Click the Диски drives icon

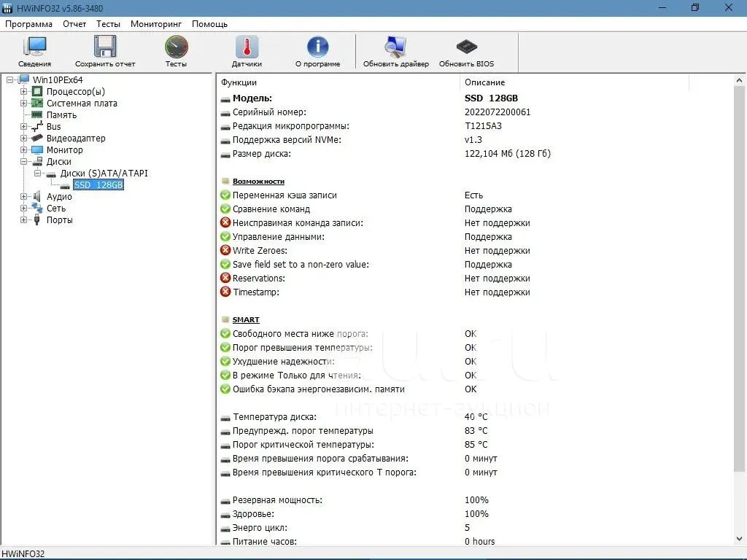point(37,161)
